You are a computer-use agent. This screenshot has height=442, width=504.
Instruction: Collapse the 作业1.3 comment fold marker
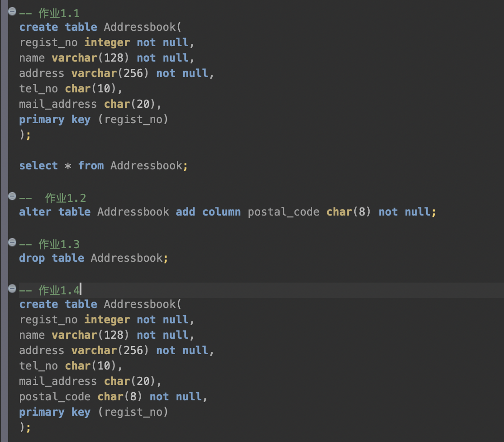point(12,242)
